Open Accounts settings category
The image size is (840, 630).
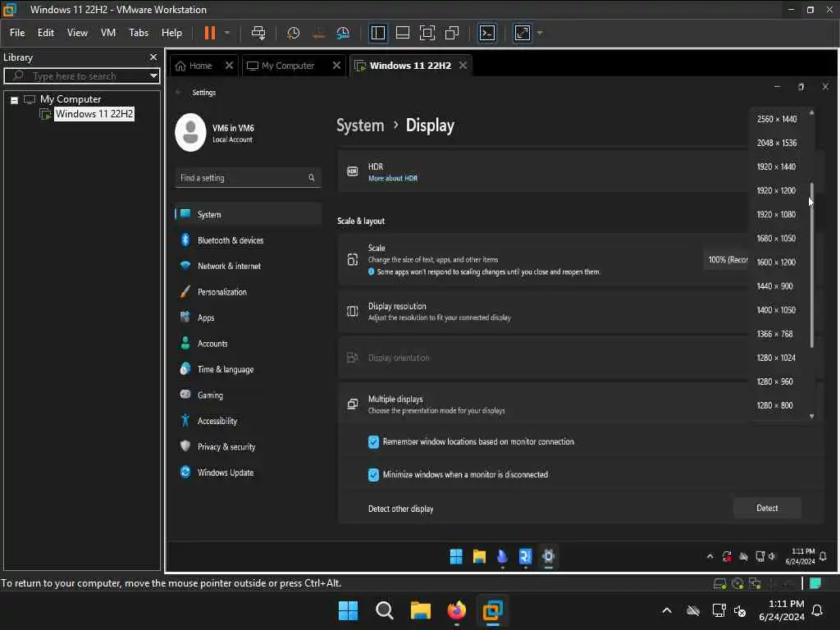point(248,344)
